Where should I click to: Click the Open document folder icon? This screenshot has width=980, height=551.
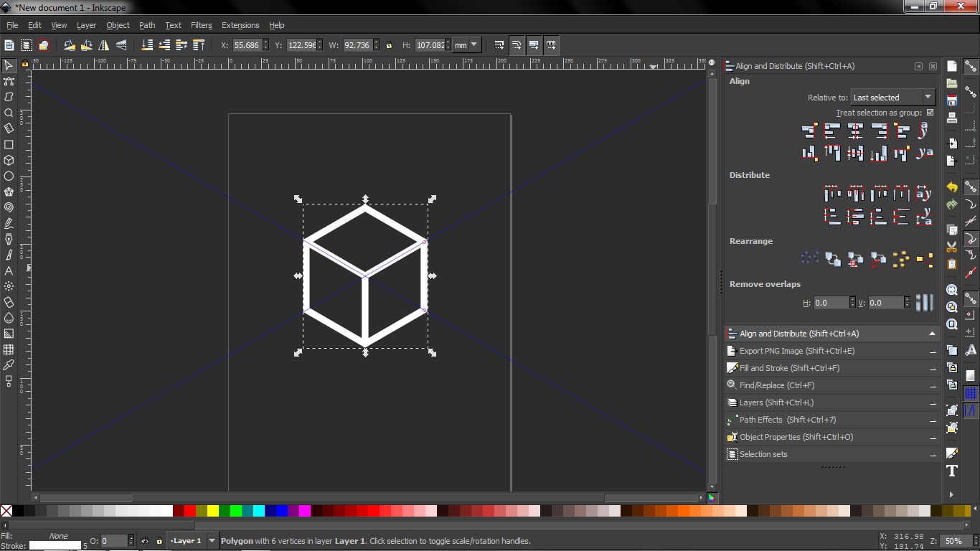[x=952, y=83]
